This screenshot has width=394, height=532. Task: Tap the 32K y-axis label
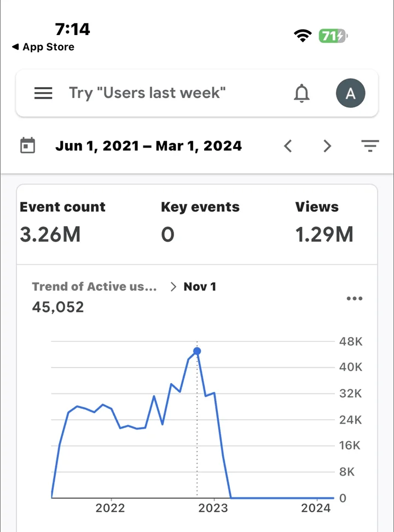(351, 393)
